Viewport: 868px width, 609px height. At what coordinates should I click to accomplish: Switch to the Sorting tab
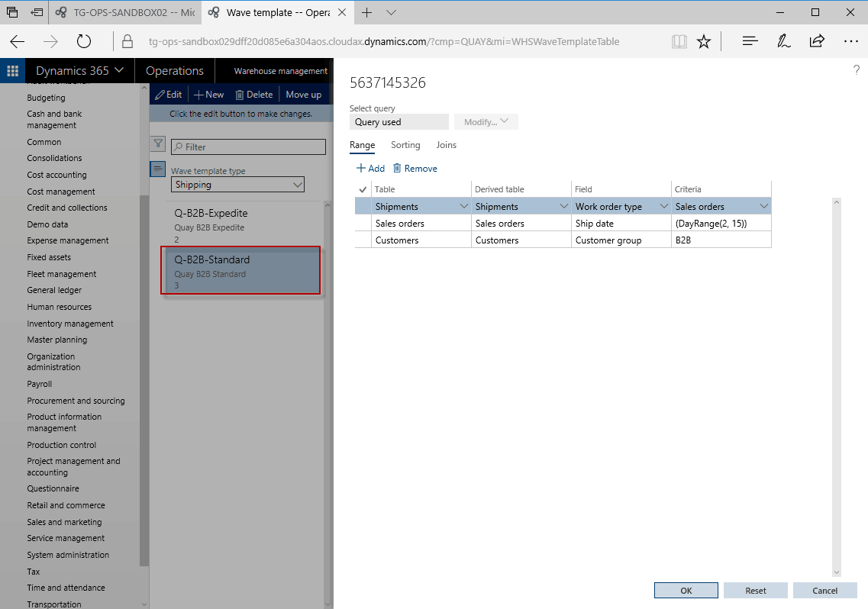point(405,145)
